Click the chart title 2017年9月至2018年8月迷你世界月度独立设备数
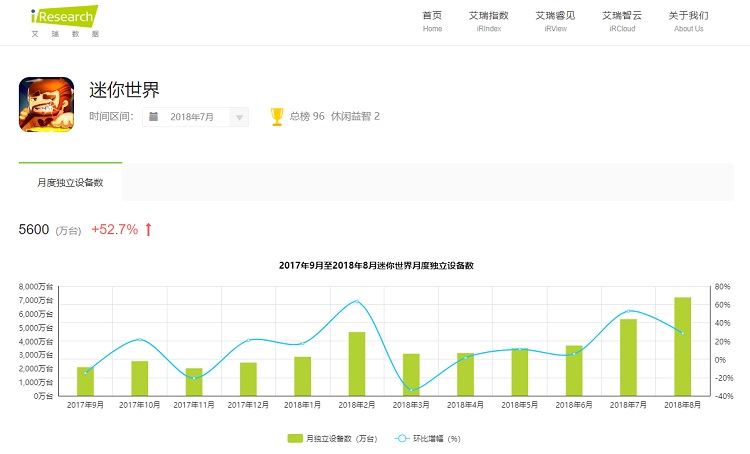Screen dimensions: 750x454 coord(376,266)
